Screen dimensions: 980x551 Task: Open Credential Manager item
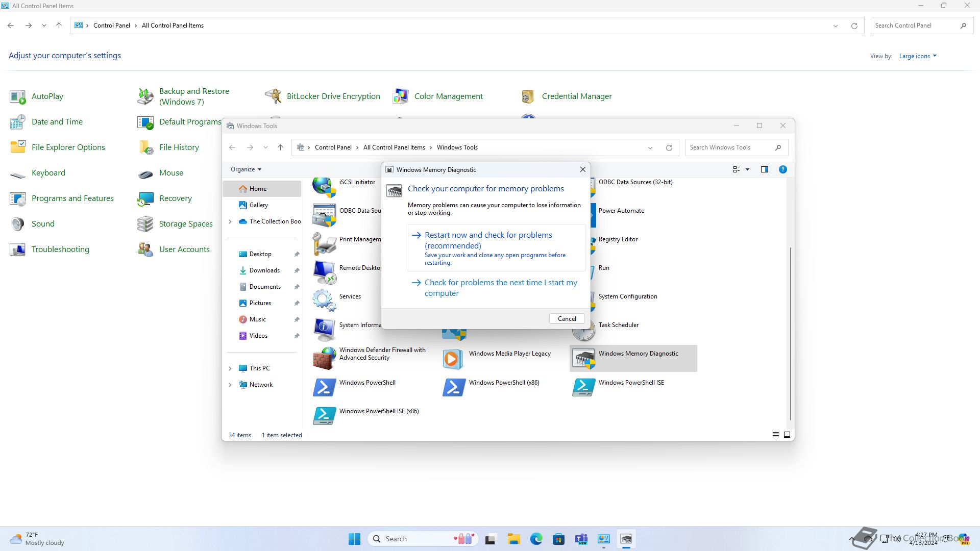point(566,96)
